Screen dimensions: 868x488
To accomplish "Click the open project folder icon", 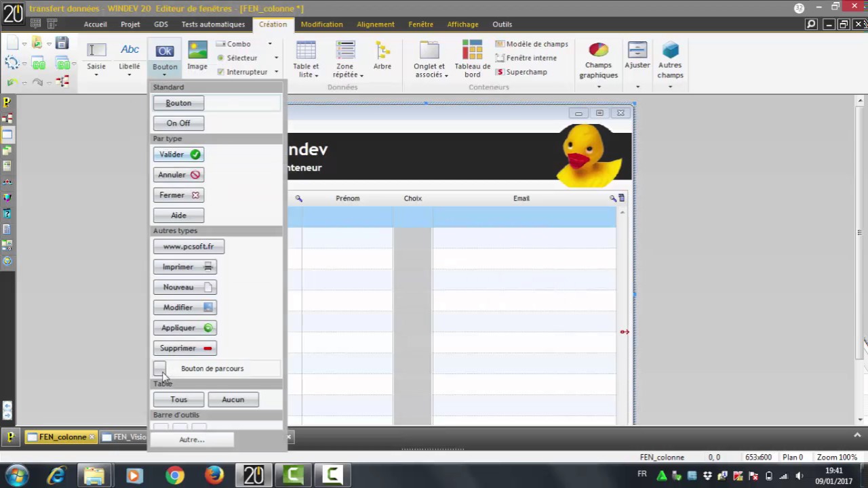I will pyautogui.click(x=37, y=44).
